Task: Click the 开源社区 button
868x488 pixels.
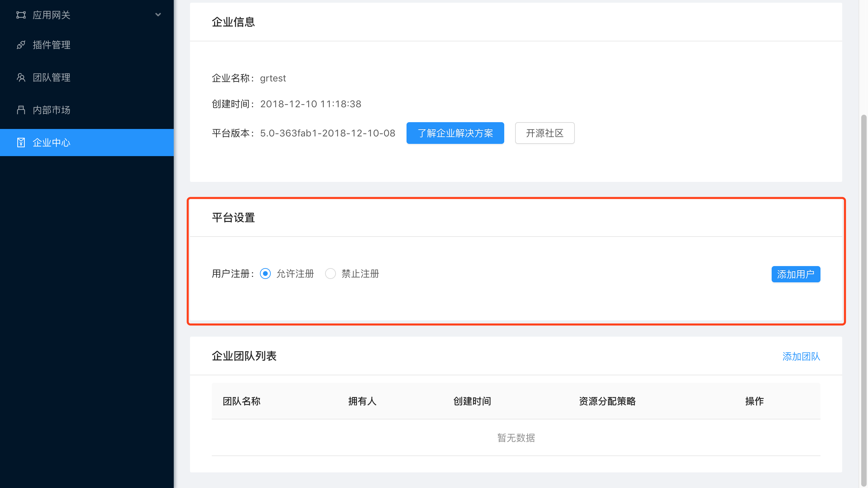Action: pos(545,133)
